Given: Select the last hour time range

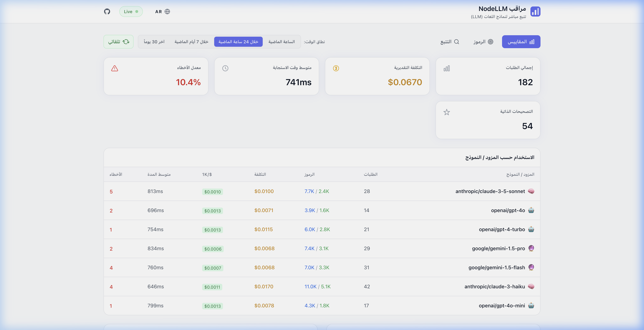Looking at the screenshot, I should click(x=282, y=42).
